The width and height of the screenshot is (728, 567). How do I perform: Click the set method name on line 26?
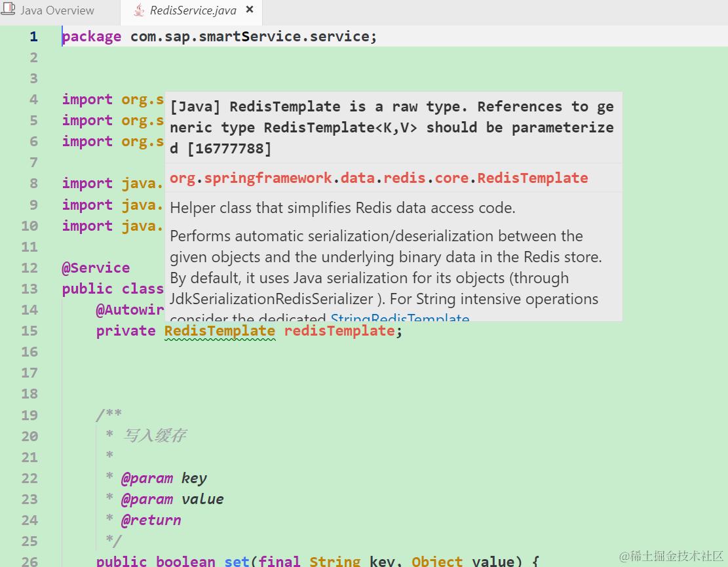237,560
